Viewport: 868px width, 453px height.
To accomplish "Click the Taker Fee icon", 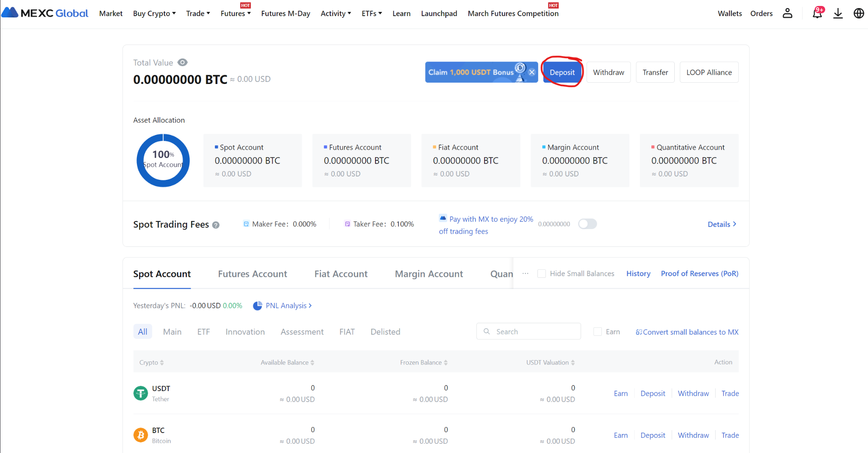I will click(x=348, y=224).
